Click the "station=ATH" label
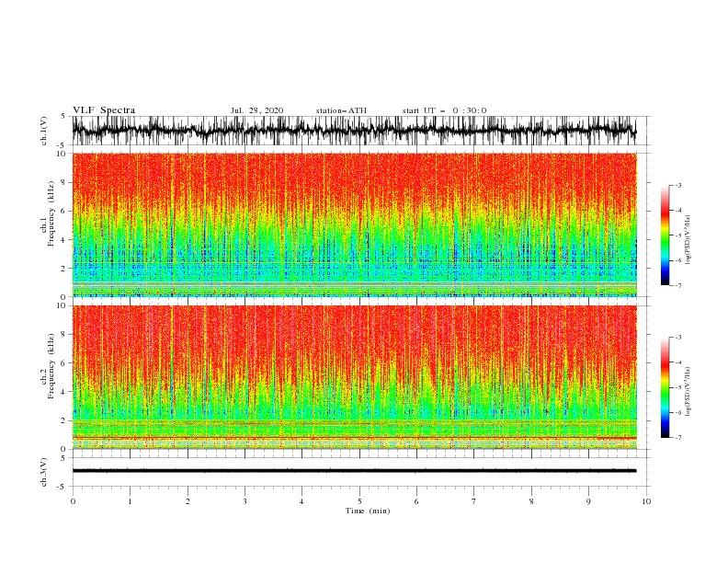The image size is (728, 563). [x=341, y=110]
